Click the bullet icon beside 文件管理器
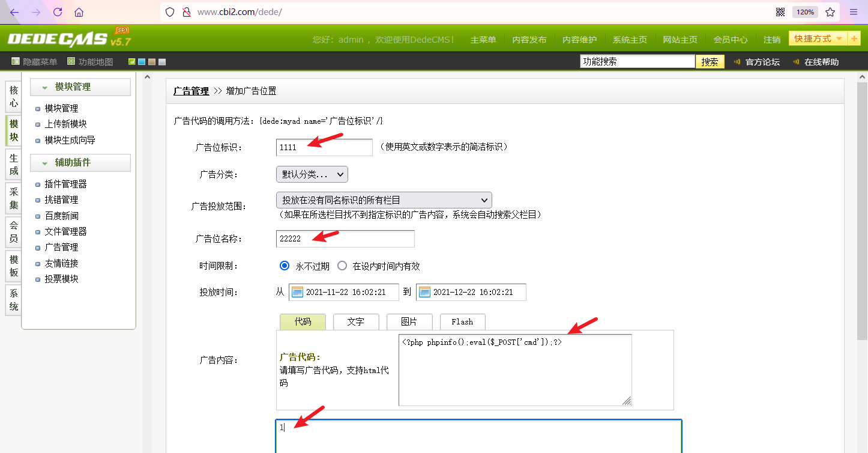 [x=38, y=232]
